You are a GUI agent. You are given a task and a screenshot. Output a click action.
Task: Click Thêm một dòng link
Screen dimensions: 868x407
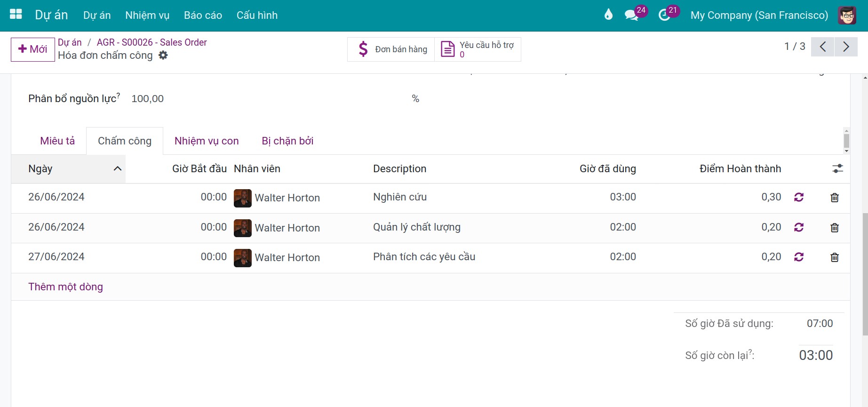[65, 287]
